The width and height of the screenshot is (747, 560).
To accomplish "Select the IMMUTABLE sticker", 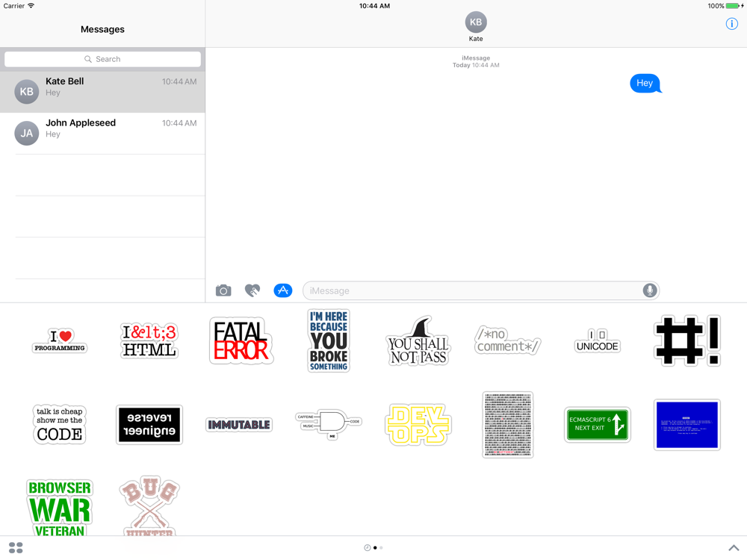I will click(239, 424).
